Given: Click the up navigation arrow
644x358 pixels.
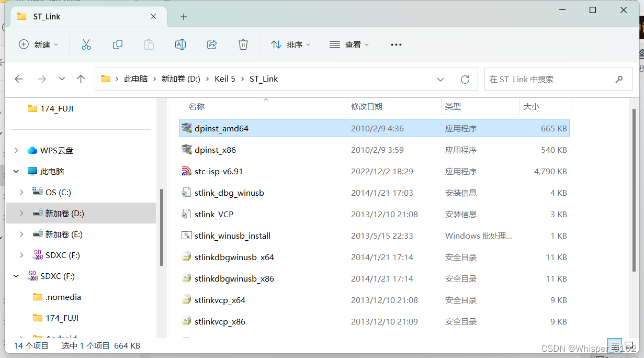Looking at the screenshot, I should pos(81,79).
